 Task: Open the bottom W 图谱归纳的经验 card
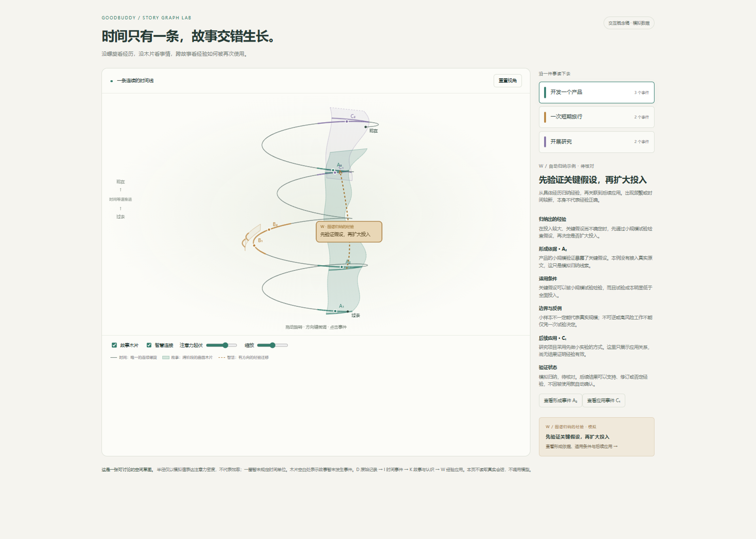point(596,437)
